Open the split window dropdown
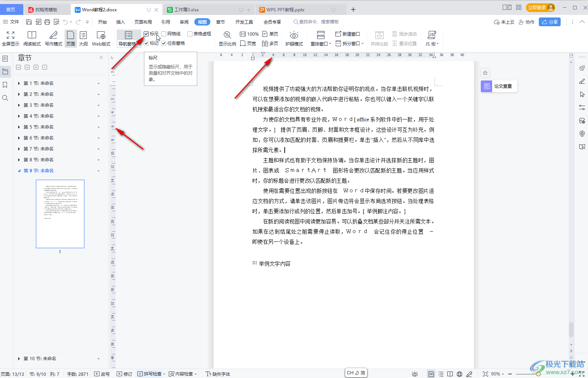The image size is (588, 378). tap(350, 43)
